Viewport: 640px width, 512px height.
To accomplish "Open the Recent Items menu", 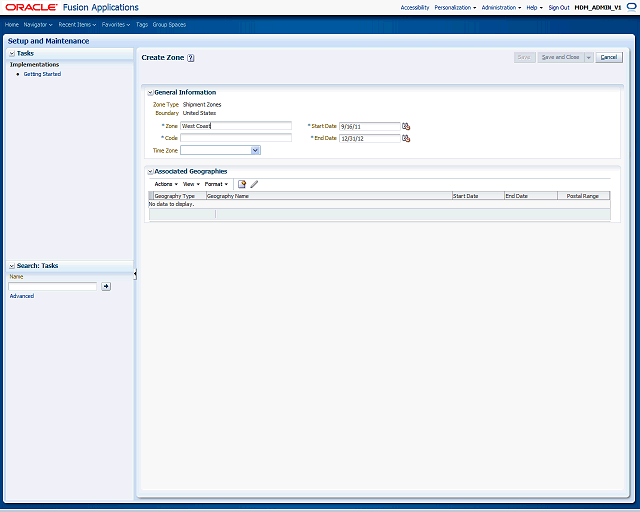I will pyautogui.click(x=77, y=24).
